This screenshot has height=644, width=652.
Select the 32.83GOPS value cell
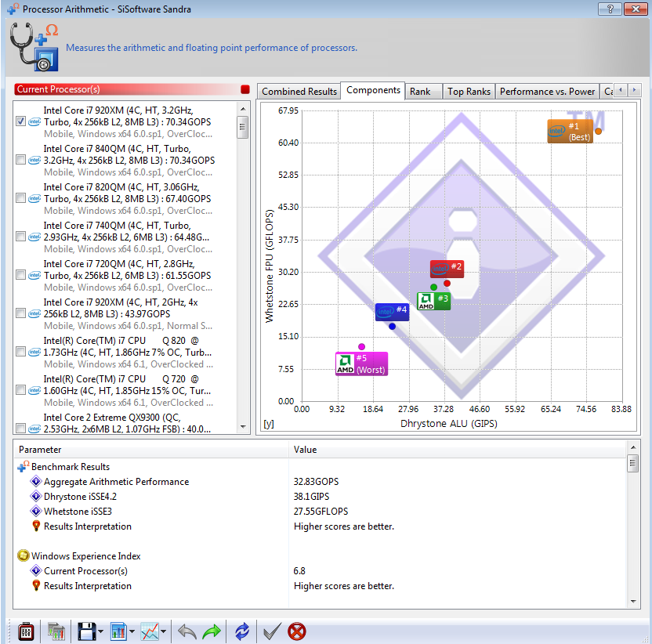click(x=316, y=482)
